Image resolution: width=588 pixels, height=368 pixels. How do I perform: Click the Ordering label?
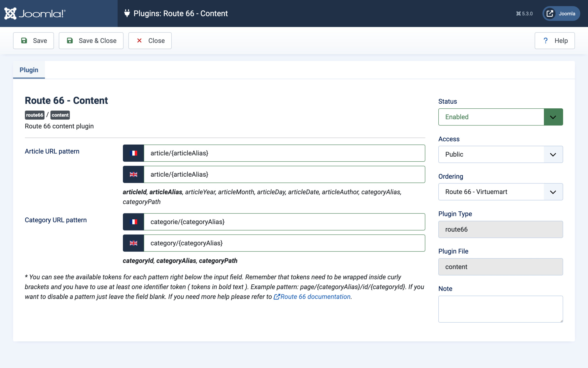pyautogui.click(x=451, y=176)
